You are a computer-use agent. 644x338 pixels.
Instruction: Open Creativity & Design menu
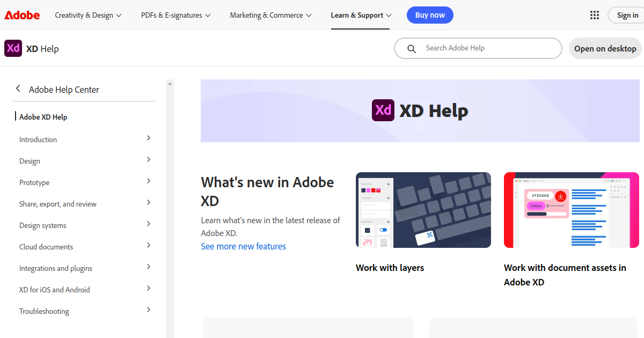[88, 15]
